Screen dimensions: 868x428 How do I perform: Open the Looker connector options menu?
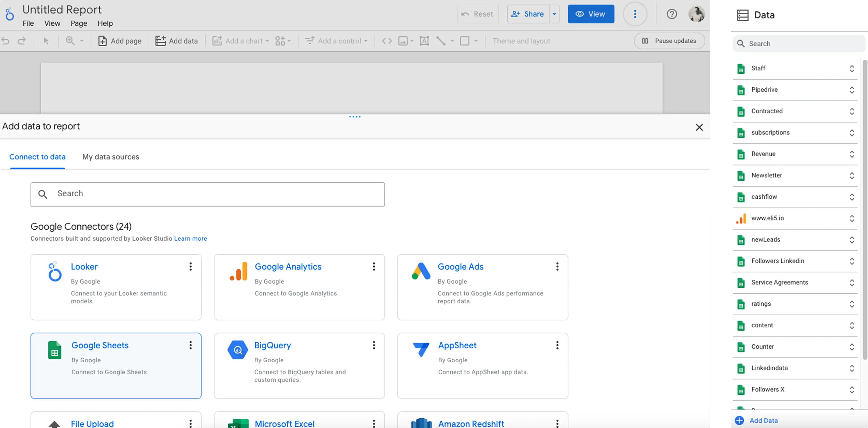[190, 266]
